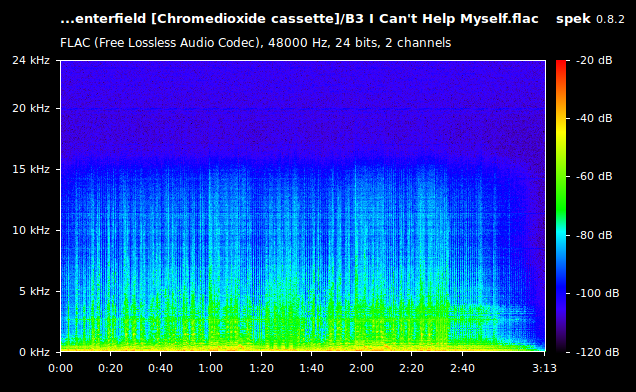Click the '-120 dB' legend label
This screenshot has width=636, height=392.
598,352
